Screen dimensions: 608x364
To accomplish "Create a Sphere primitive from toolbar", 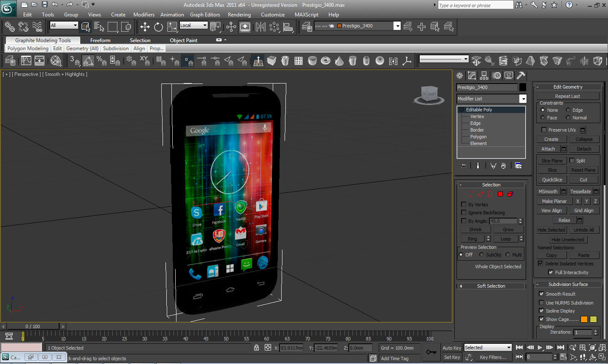I will (x=380, y=61).
